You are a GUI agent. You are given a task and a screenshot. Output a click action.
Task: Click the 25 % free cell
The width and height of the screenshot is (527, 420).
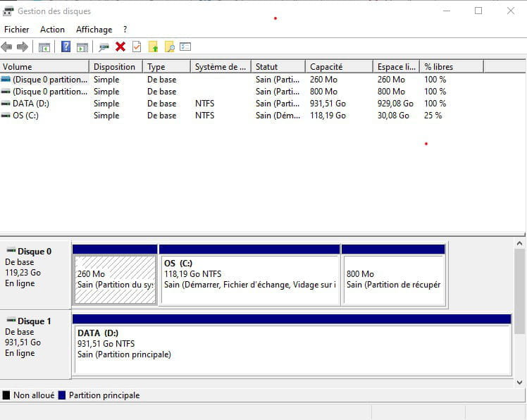point(433,116)
